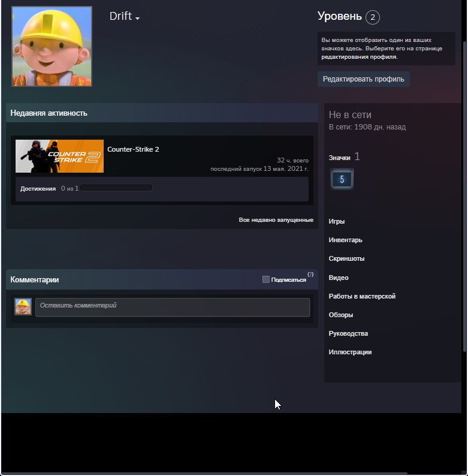Tick the Подписаться checkbox in comments
Image resolution: width=468 pixels, height=476 pixels.
tap(266, 279)
